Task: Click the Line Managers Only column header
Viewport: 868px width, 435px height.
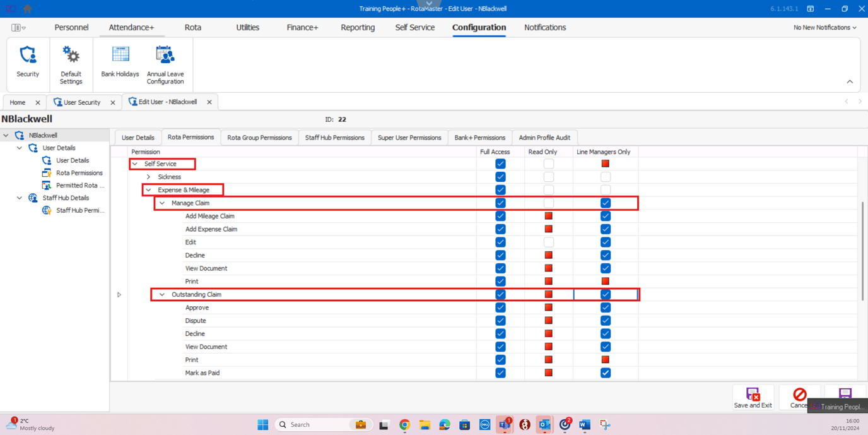Action: [604, 152]
